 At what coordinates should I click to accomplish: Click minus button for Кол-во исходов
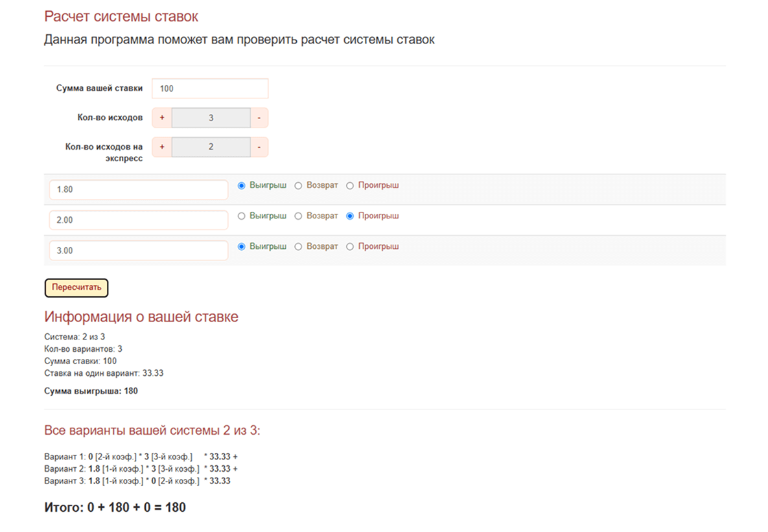[x=259, y=118]
